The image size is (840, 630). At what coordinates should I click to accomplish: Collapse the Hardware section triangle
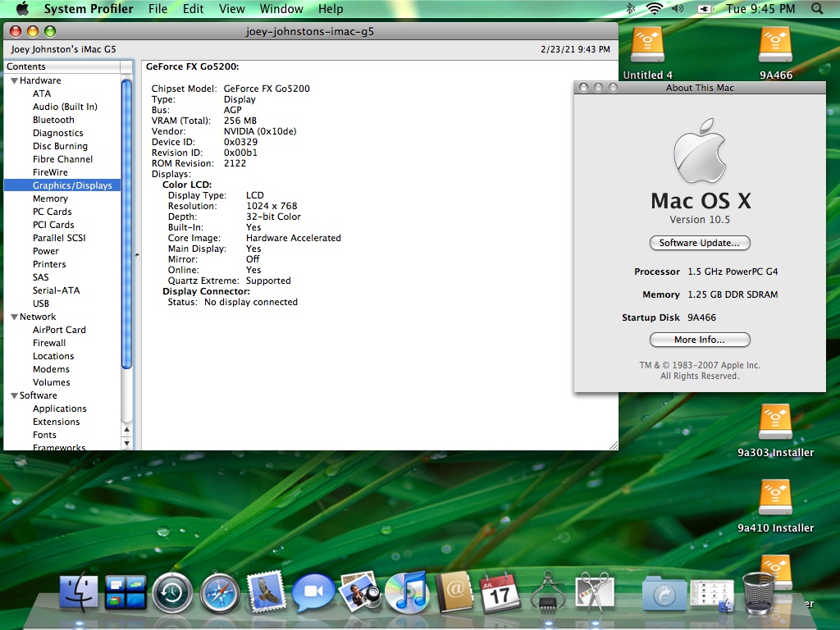point(14,80)
